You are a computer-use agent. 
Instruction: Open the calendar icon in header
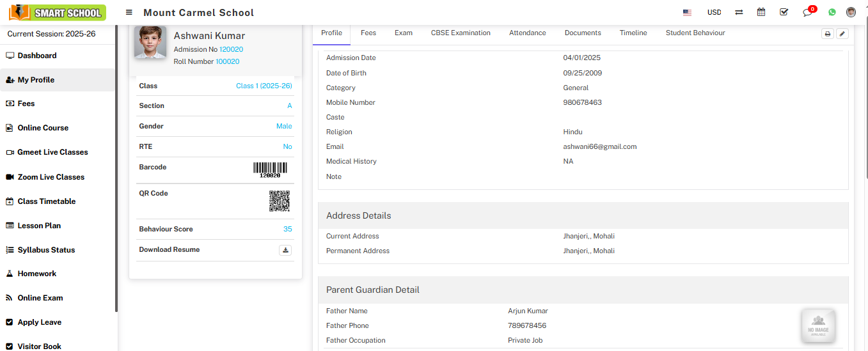[761, 12]
